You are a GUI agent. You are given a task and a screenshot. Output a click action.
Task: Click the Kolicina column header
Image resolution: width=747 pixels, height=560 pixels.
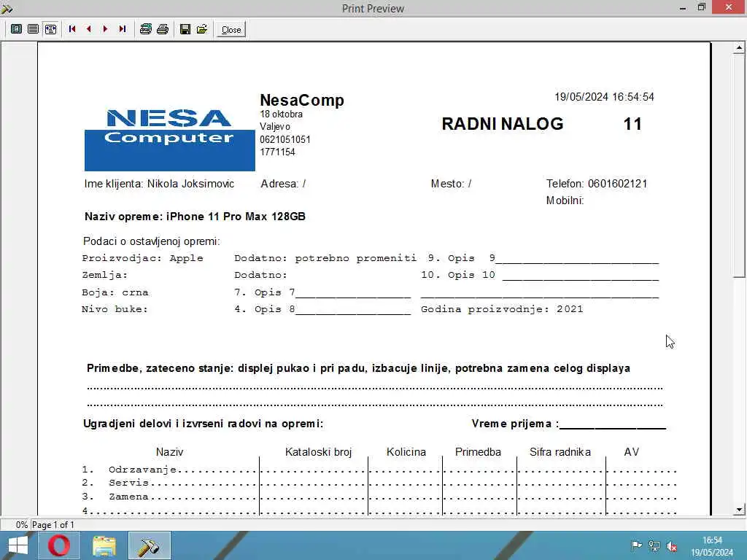(406, 452)
